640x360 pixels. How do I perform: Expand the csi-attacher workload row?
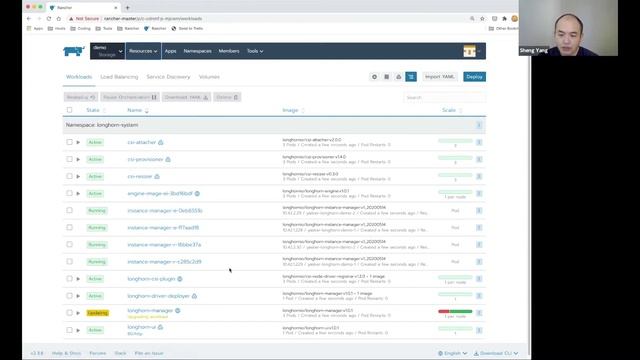click(78, 142)
